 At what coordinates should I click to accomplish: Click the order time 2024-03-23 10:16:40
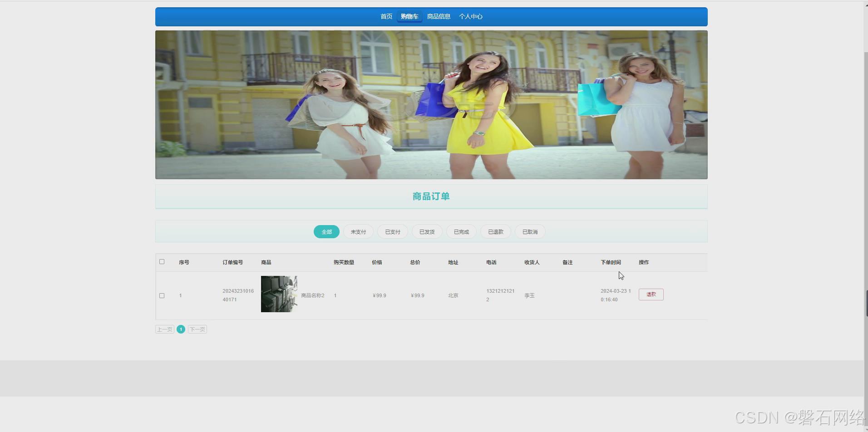tap(616, 295)
